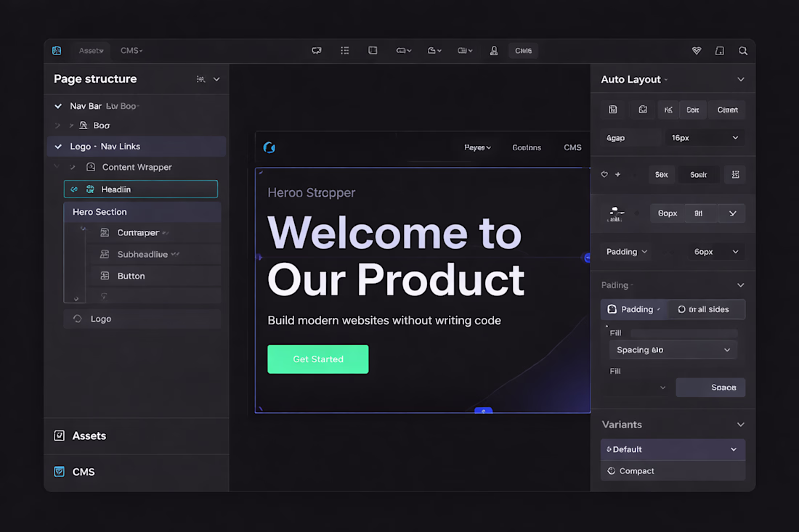Click the link icon on Headlin row
Image resolution: width=799 pixels, height=532 pixels.
[74, 189]
